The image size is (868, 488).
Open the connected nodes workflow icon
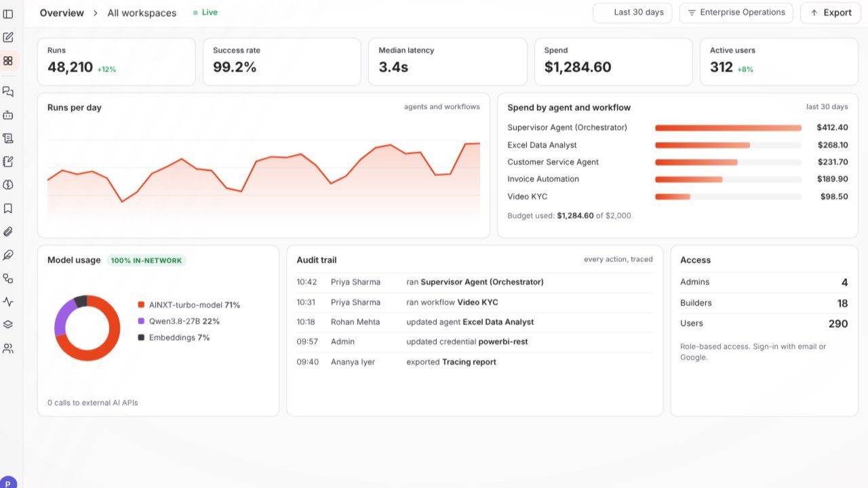coord(8,279)
